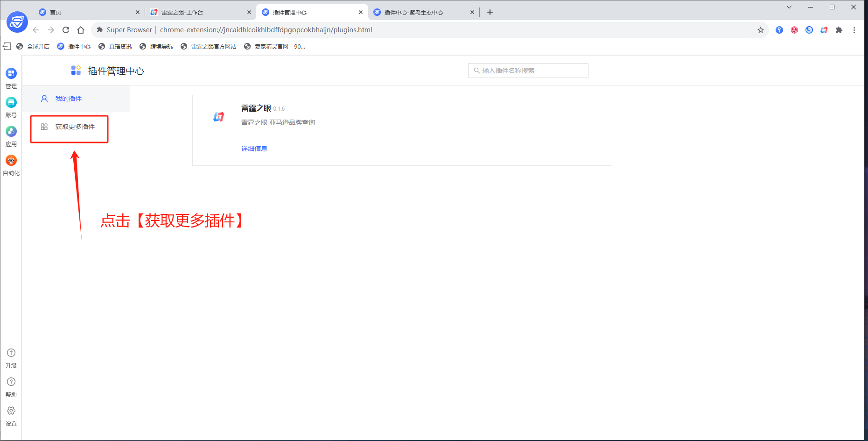
Task: Open the browser three-dot menu
Action: (x=854, y=30)
